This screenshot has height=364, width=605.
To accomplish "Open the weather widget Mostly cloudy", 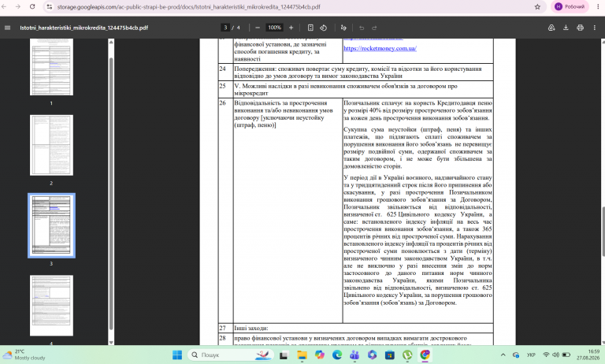I will coord(24,355).
